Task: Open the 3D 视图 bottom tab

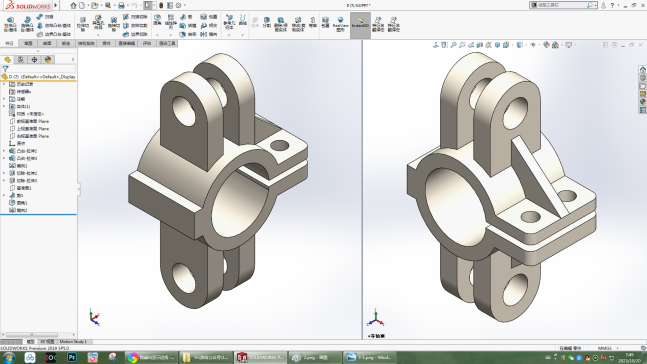Action: pyautogui.click(x=47, y=342)
